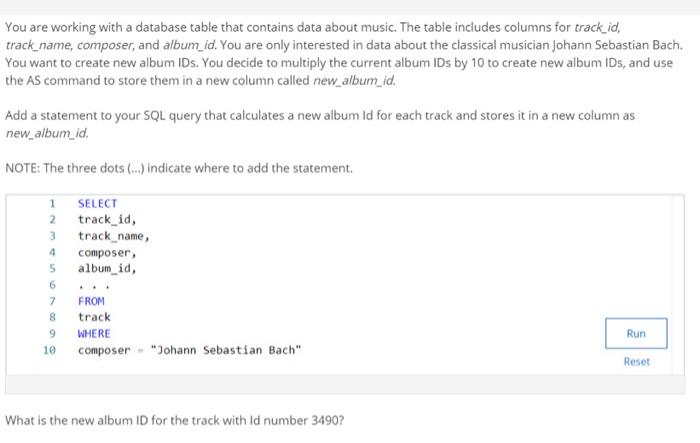Click track_name on code line 3
The height and width of the screenshot is (443, 700).
[x=113, y=236]
